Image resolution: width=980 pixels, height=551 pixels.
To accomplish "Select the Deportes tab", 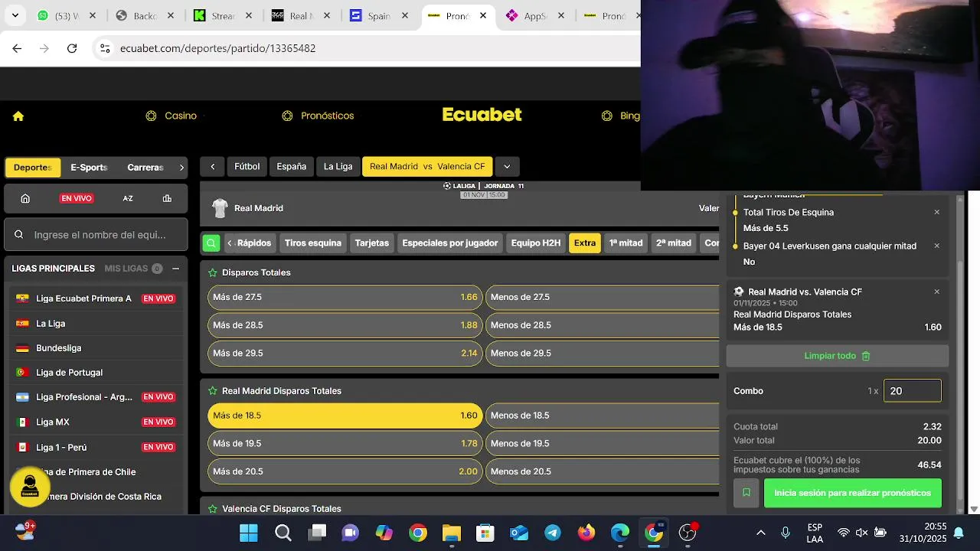I will tap(32, 168).
